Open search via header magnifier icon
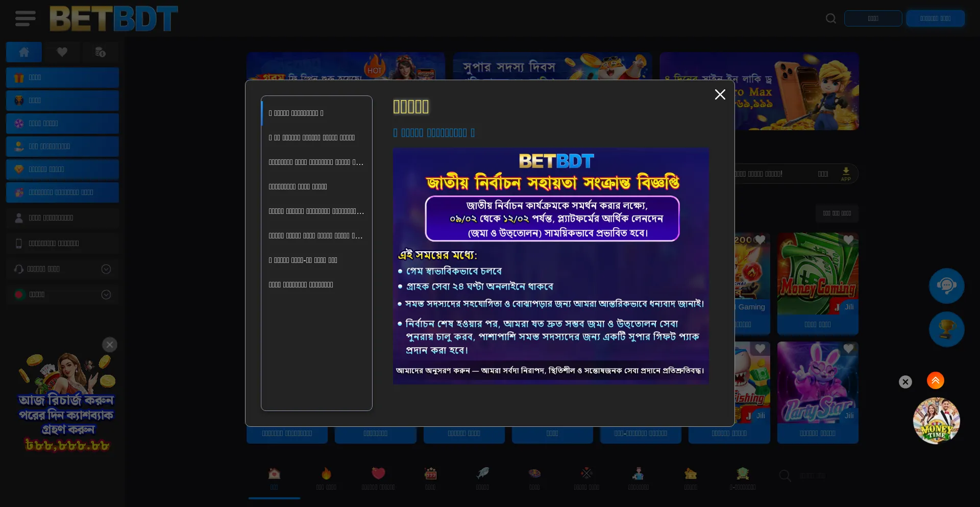Viewport: 980px width, 507px height. (831, 18)
